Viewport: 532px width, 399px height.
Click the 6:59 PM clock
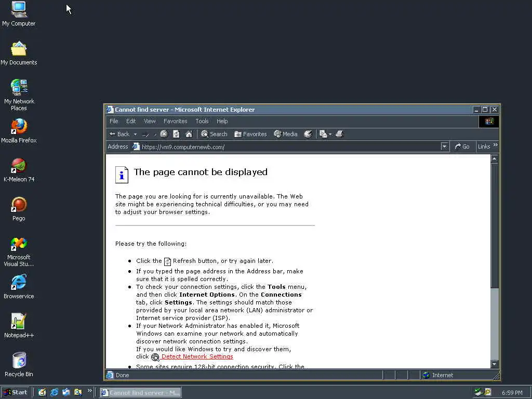coord(512,393)
